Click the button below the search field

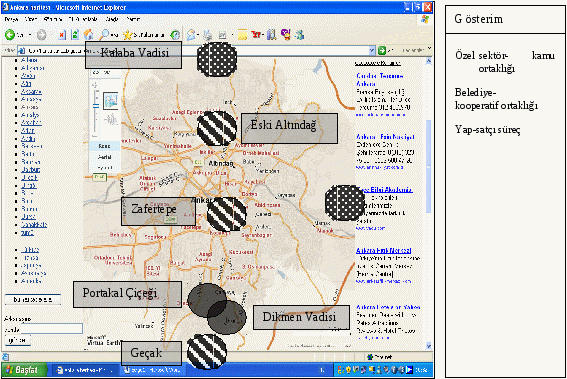(x=17, y=340)
